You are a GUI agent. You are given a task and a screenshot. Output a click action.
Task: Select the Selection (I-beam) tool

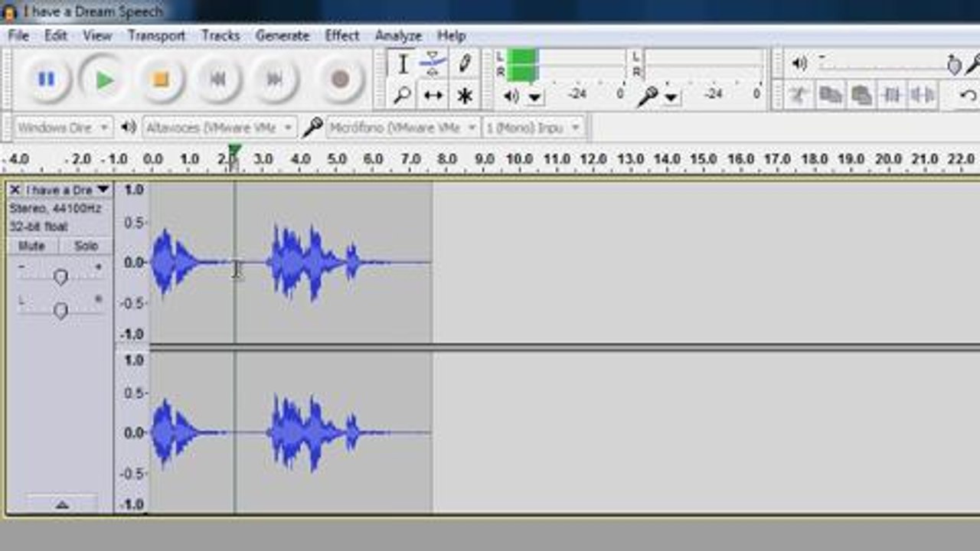(402, 64)
